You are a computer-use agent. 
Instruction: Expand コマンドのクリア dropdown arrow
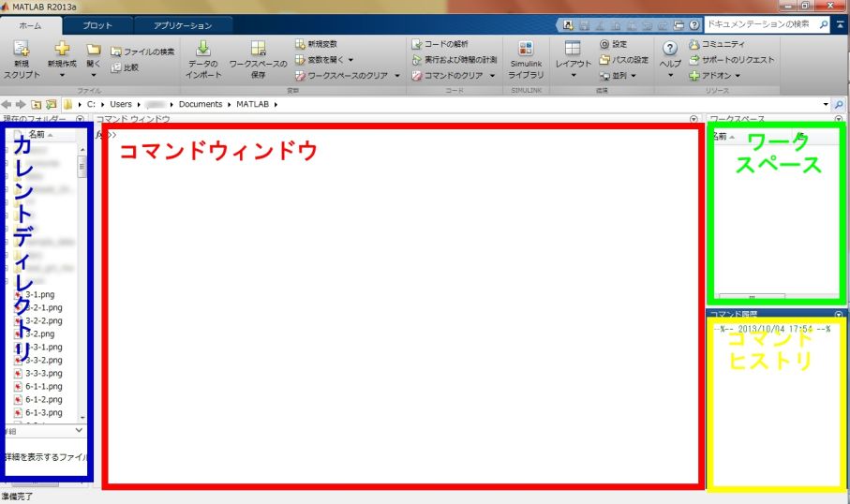coord(492,75)
